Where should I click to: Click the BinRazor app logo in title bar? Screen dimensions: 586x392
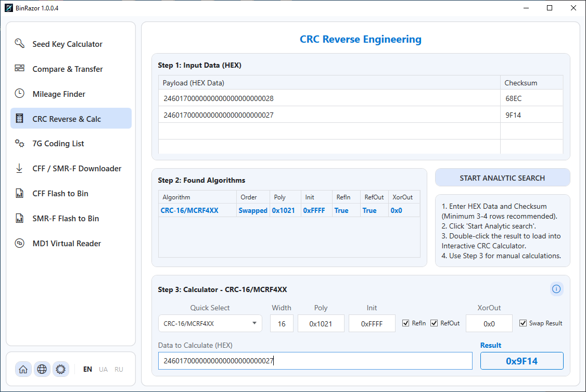pos(8,8)
